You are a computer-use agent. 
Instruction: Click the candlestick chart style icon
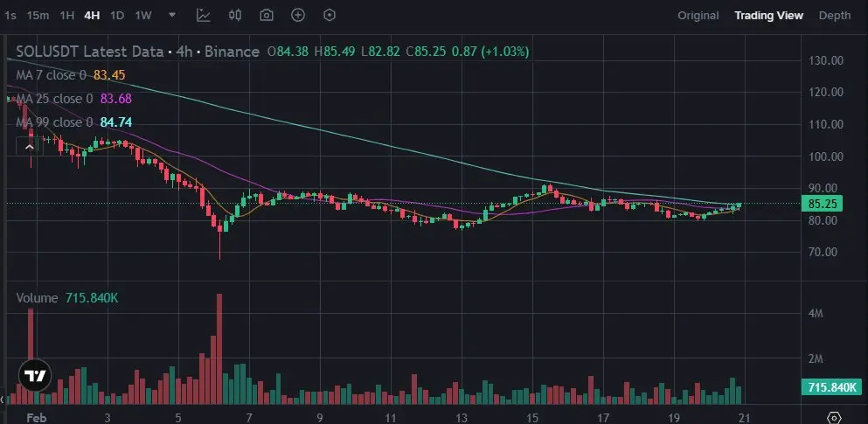235,15
